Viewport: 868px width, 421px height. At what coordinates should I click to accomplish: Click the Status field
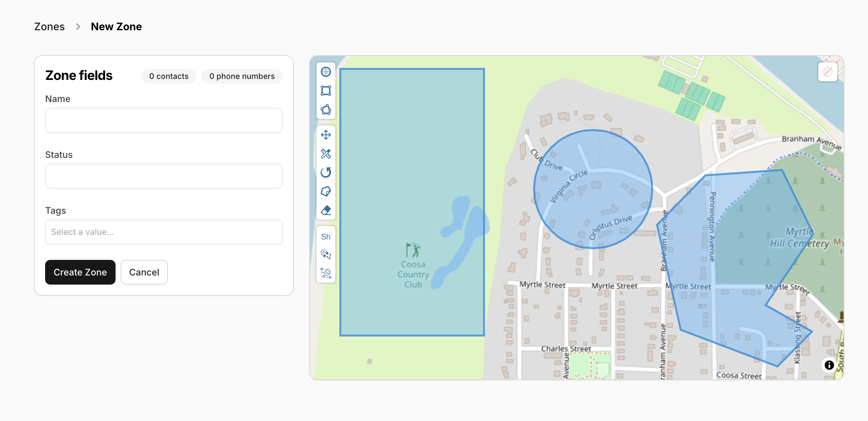[x=164, y=176]
